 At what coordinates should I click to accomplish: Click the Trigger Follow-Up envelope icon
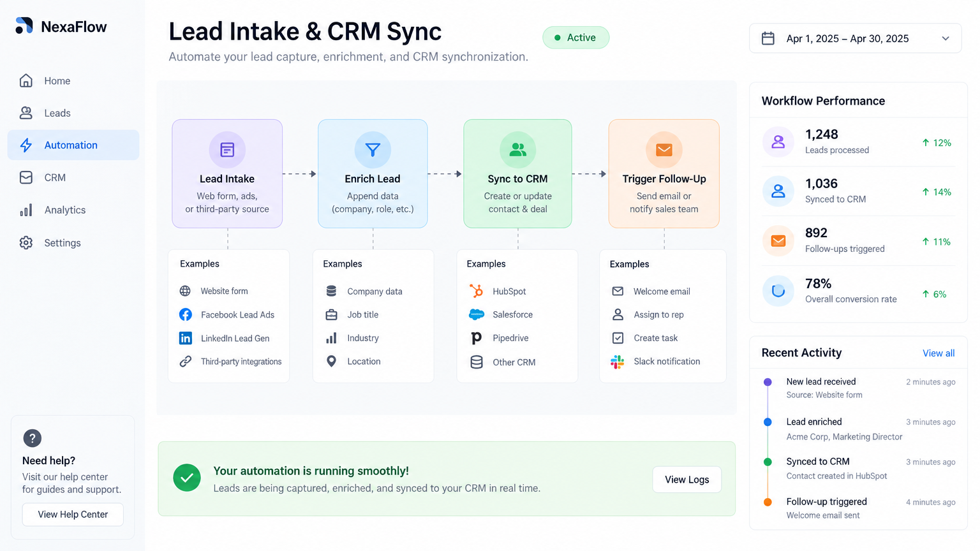click(x=664, y=150)
